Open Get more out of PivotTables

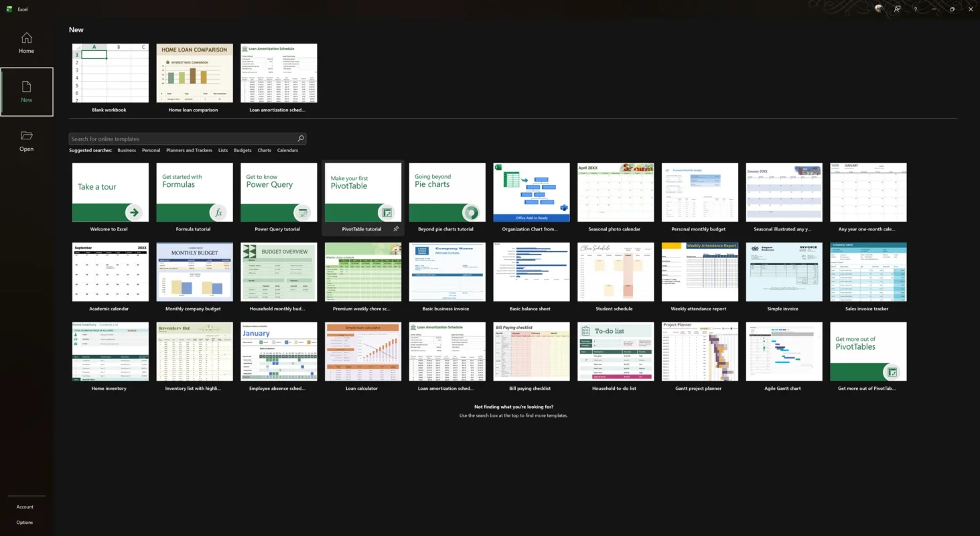tap(868, 358)
